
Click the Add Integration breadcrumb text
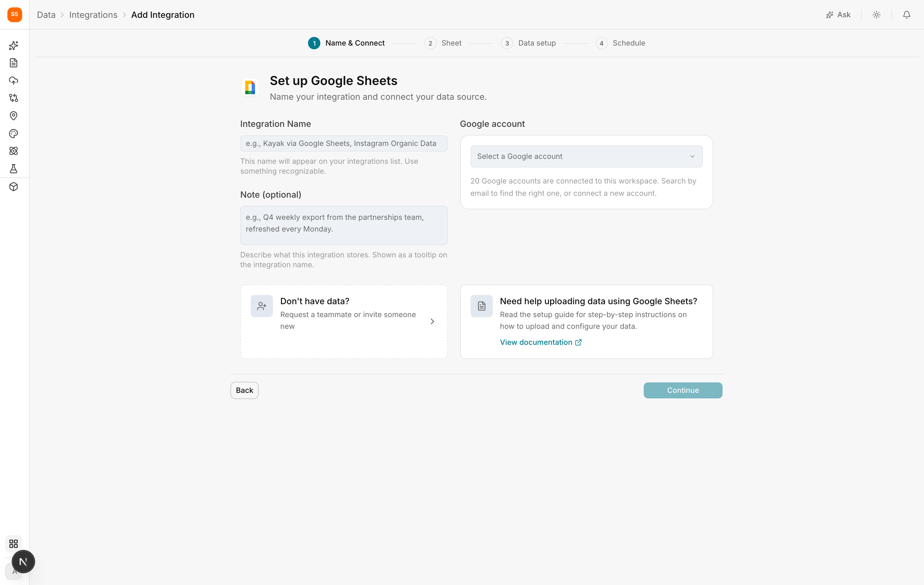(x=163, y=14)
